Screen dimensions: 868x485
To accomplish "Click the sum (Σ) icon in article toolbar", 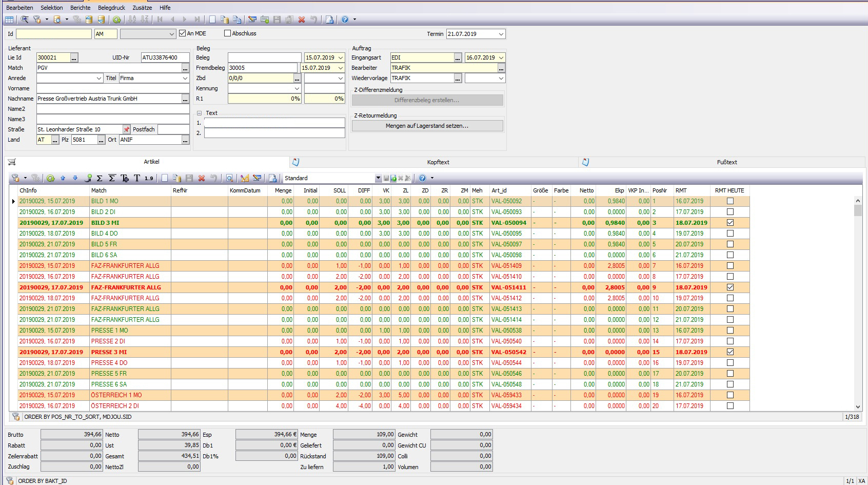I will pos(100,178).
